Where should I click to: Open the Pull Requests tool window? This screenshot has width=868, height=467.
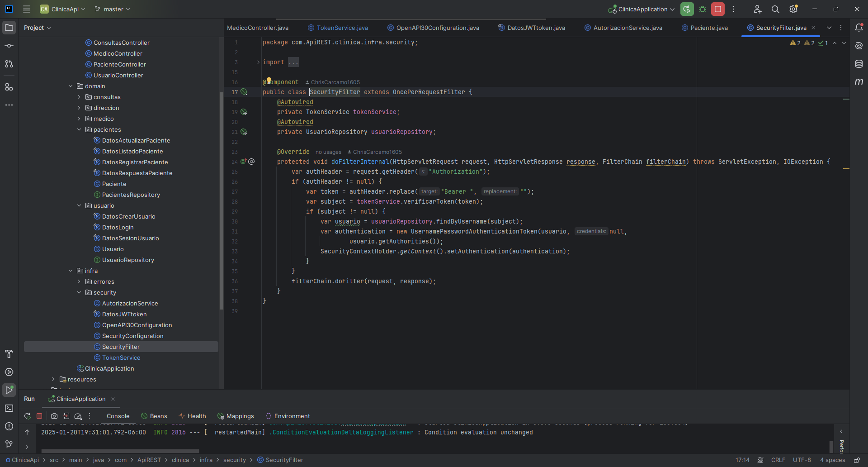coord(9,64)
